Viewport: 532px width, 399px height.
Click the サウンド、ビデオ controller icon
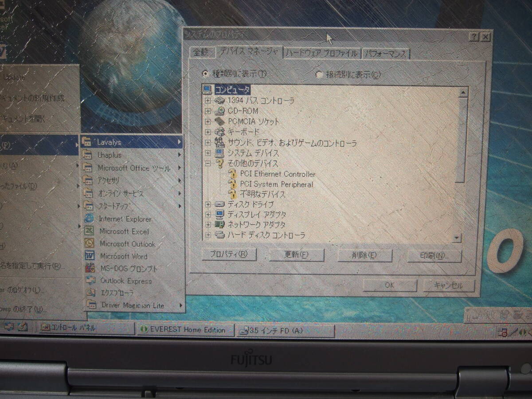click(220, 143)
